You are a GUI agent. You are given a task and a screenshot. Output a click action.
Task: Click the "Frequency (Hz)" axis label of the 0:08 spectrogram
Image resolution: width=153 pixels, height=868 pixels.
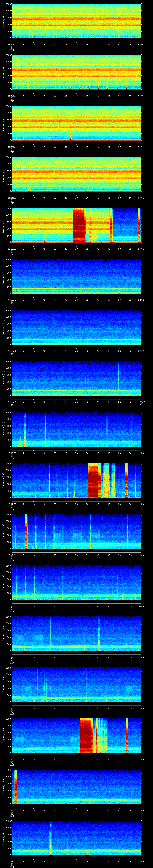point(3,838)
